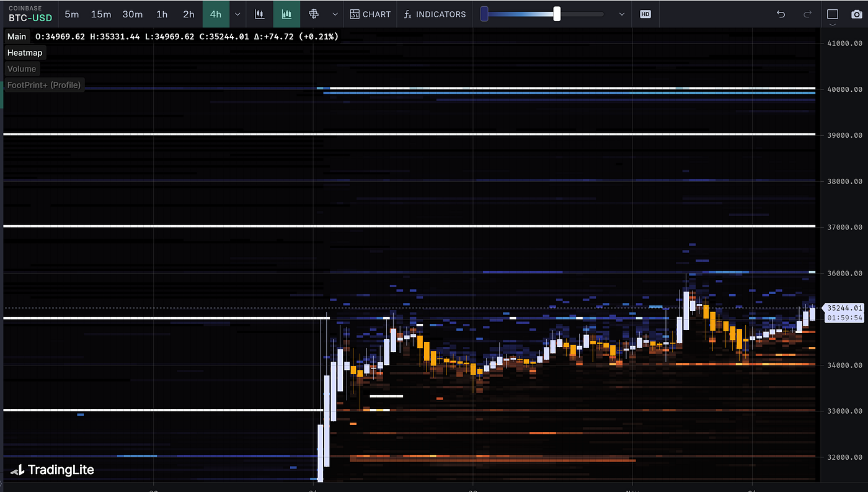Click the 32000.00 price axis label

pos(844,457)
